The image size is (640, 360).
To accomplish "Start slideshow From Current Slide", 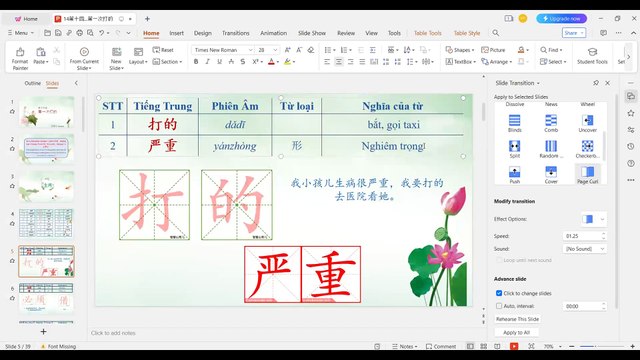I will tap(84, 58).
